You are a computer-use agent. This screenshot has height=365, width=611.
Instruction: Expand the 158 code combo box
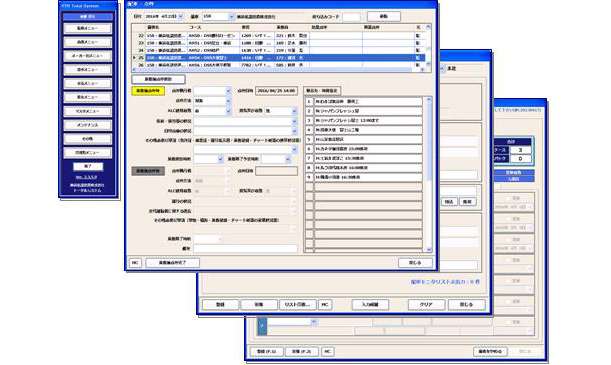(231, 16)
